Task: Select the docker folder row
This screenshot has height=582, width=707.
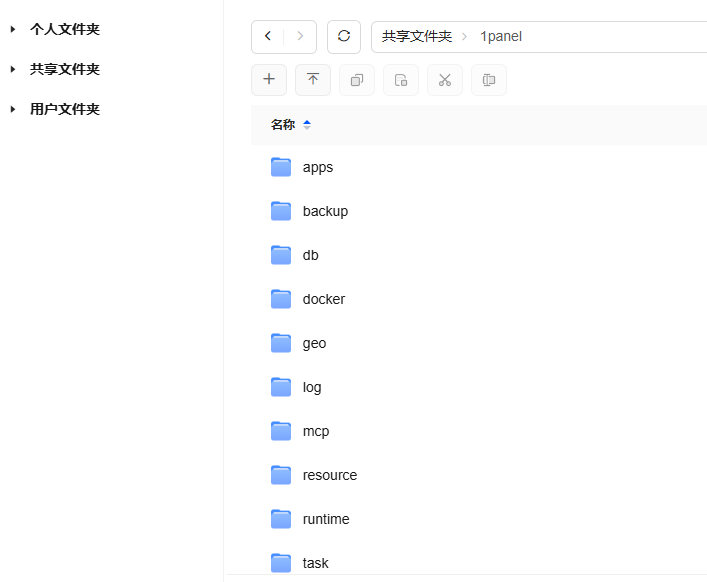Action: click(324, 299)
